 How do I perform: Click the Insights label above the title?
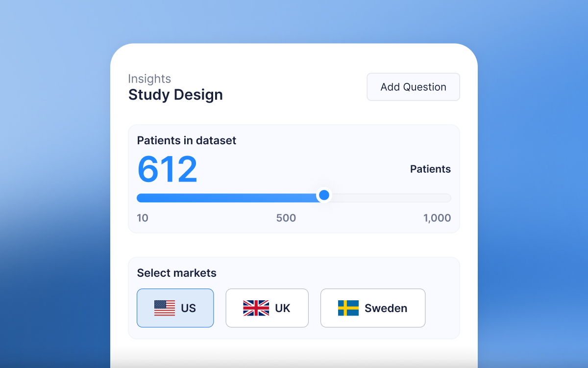point(149,79)
